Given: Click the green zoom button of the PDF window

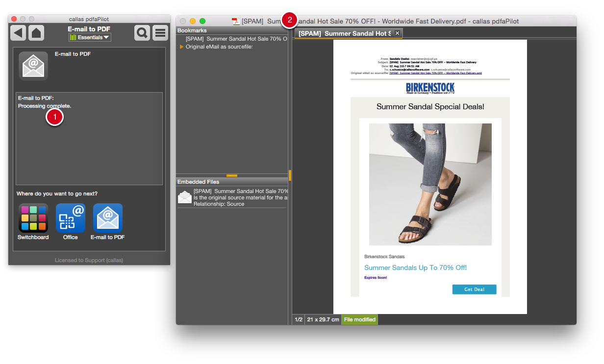Looking at the screenshot, I should [x=202, y=21].
